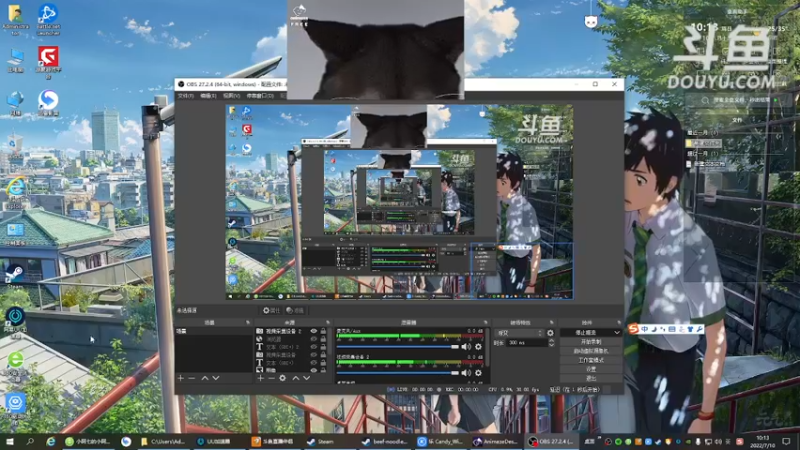Open the 编辑(E) menu in OBS
This screenshot has width=800, height=450.
pos(208,96)
